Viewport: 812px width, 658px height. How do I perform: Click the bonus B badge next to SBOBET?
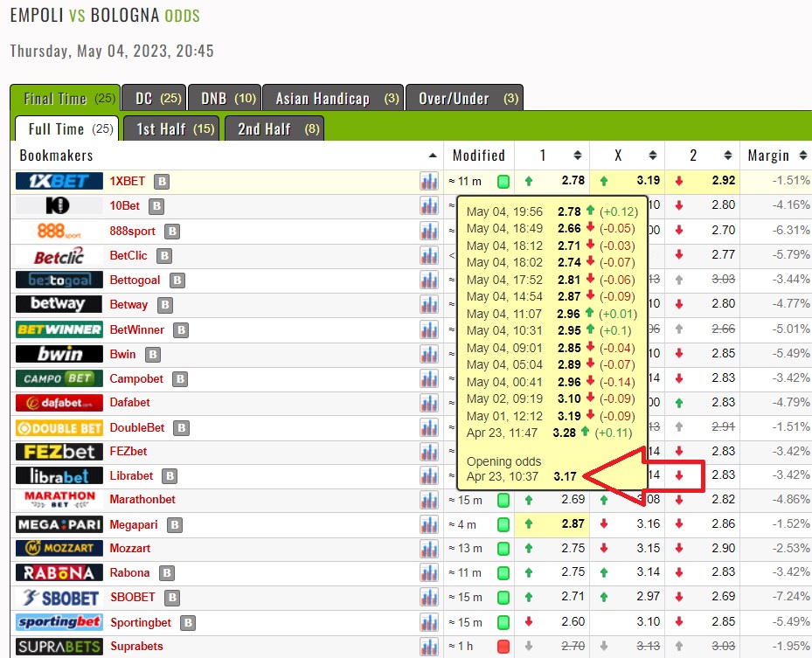click(172, 598)
